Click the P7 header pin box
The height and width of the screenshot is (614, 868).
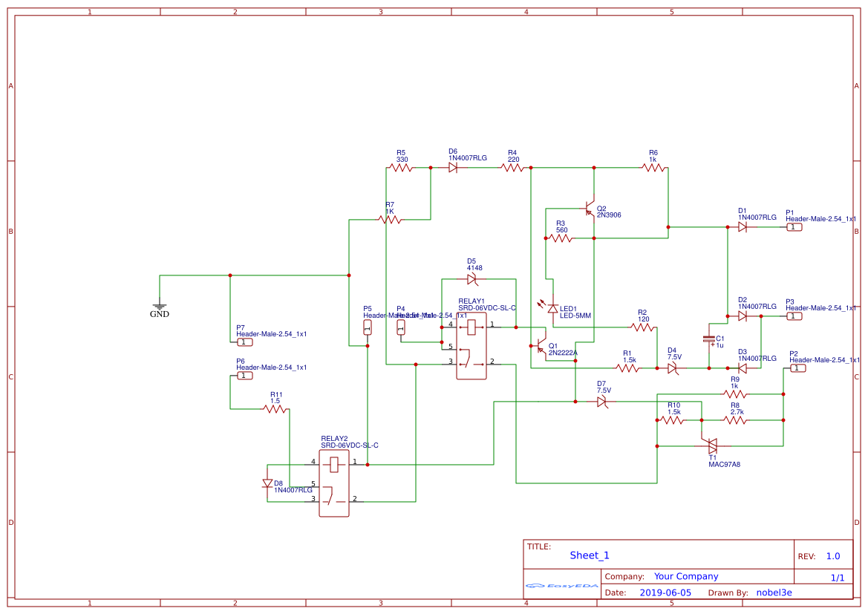tap(245, 342)
